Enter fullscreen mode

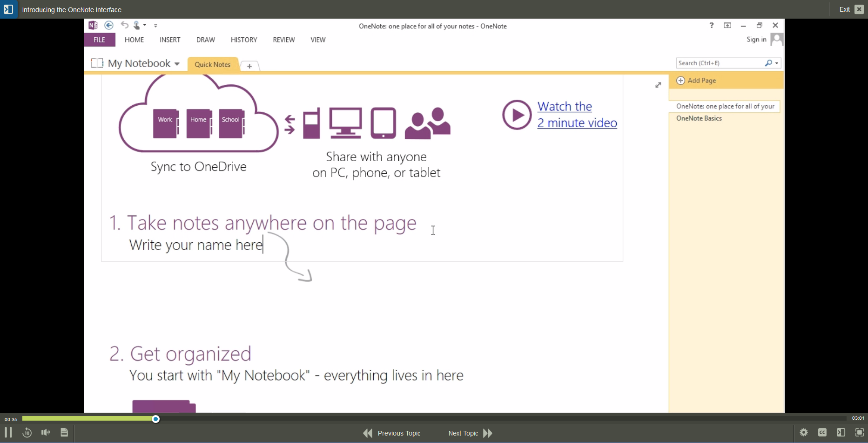860,433
